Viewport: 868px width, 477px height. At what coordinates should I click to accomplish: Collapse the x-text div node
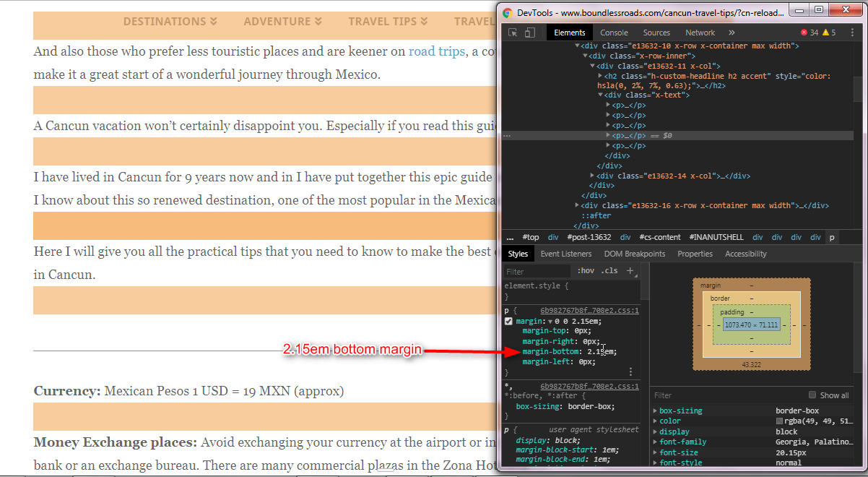(x=601, y=95)
